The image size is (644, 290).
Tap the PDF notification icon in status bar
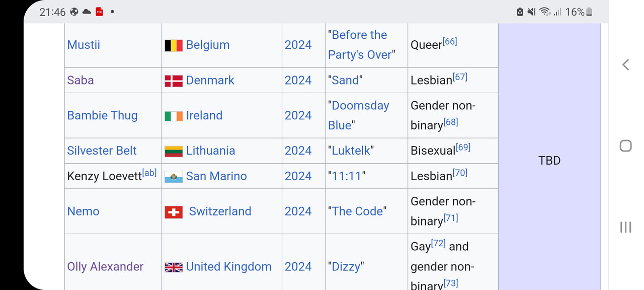(99, 12)
